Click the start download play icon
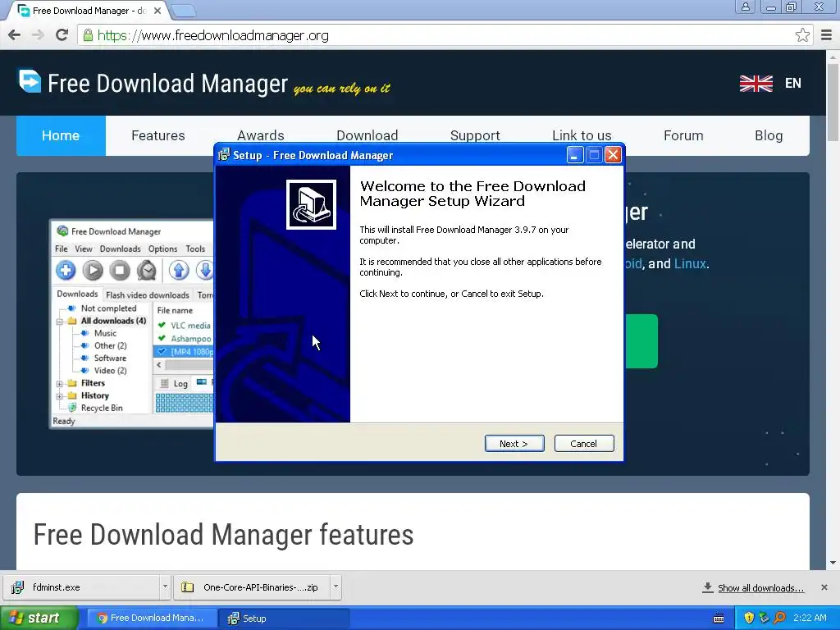The width and height of the screenshot is (840, 630). 93,270
